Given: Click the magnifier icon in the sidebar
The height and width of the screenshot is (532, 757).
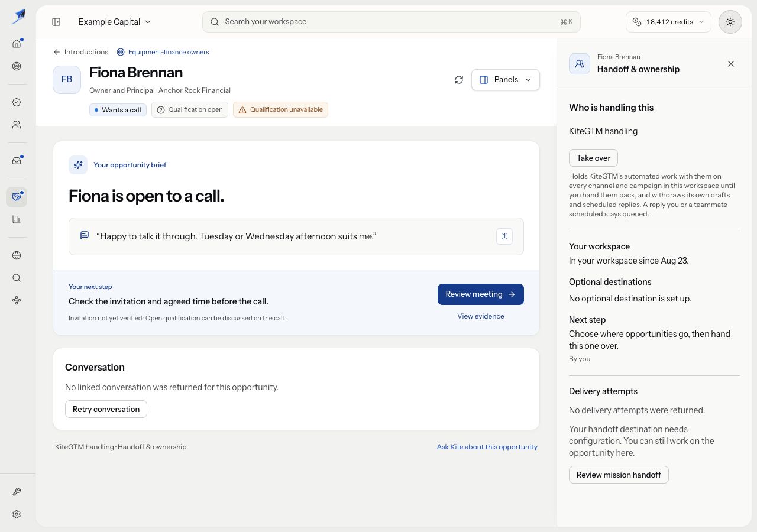Looking at the screenshot, I should point(17,278).
